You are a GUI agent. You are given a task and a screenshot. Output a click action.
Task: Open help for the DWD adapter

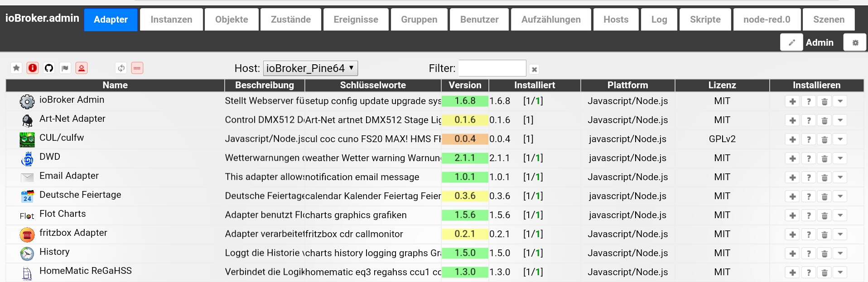(809, 158)
